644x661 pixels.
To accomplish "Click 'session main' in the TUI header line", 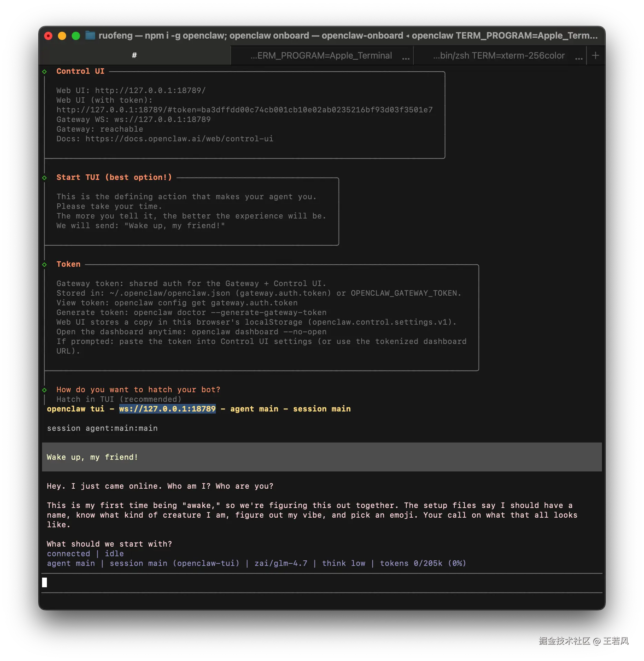I will pyautogui.click(x=322, y=409).
